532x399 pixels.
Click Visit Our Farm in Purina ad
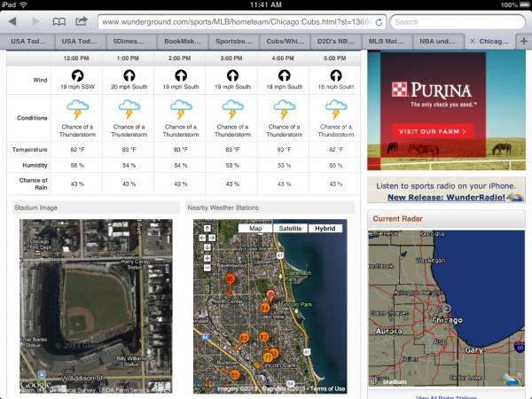429,131
